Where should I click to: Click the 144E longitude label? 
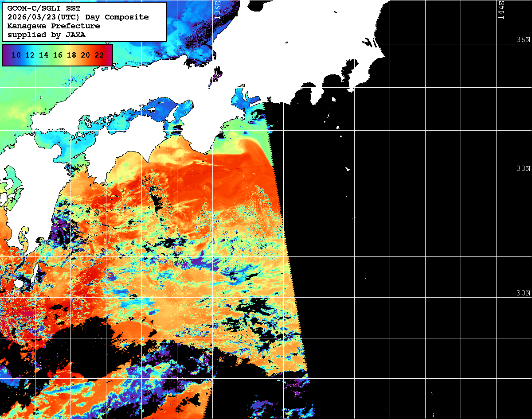pos(501,10)
